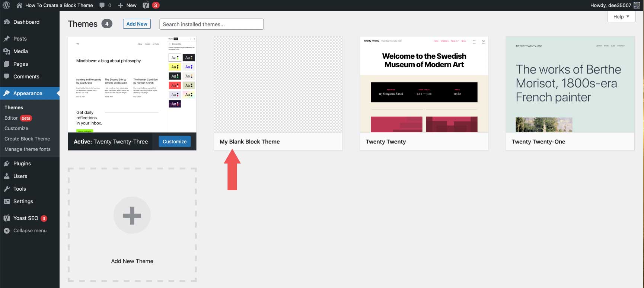The height and width of the screenshot is (288, 644).
Task: Click the Comments icon in sidebar
Action: coord(7,77)
